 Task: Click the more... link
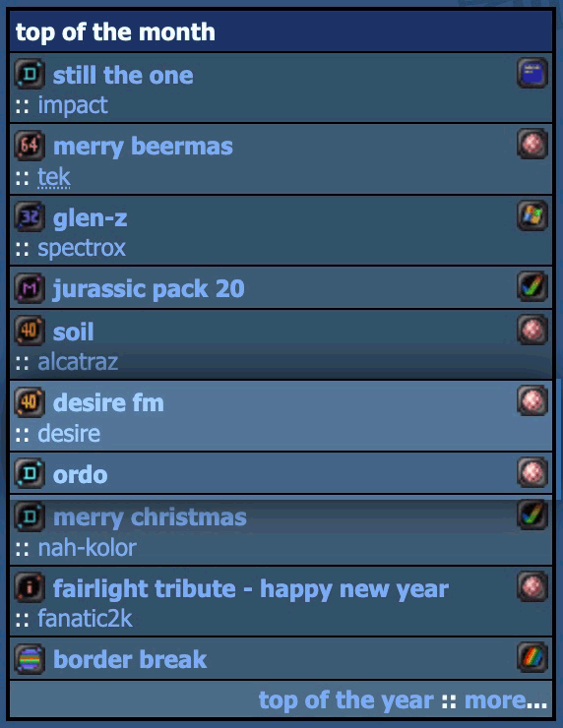tap(506, 700)
